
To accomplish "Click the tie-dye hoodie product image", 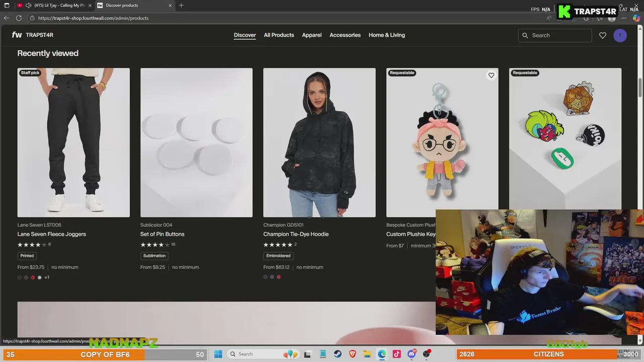I will (x=319, y=143).
